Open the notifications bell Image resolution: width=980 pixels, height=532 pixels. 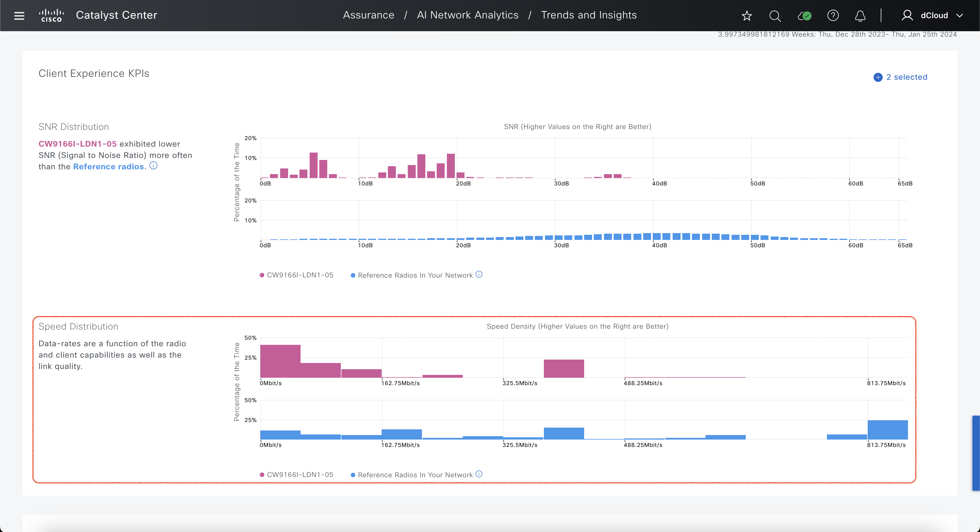coord(860,16)
